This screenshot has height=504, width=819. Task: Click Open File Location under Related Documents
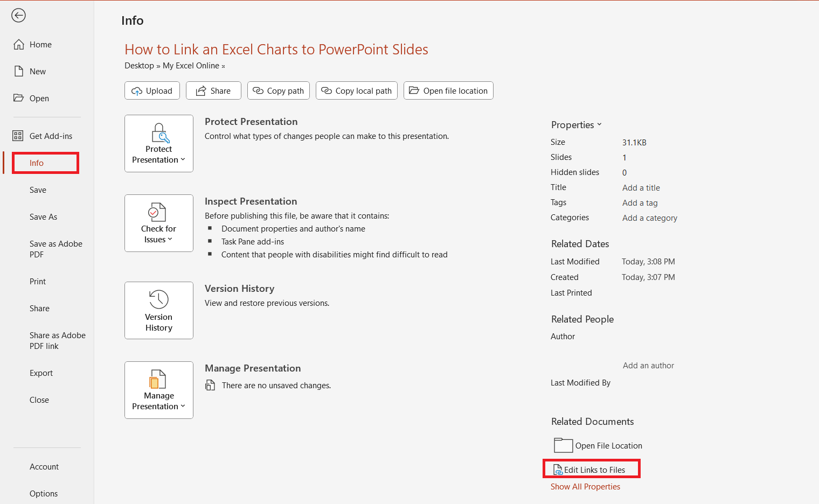click(x=598, y=445)
